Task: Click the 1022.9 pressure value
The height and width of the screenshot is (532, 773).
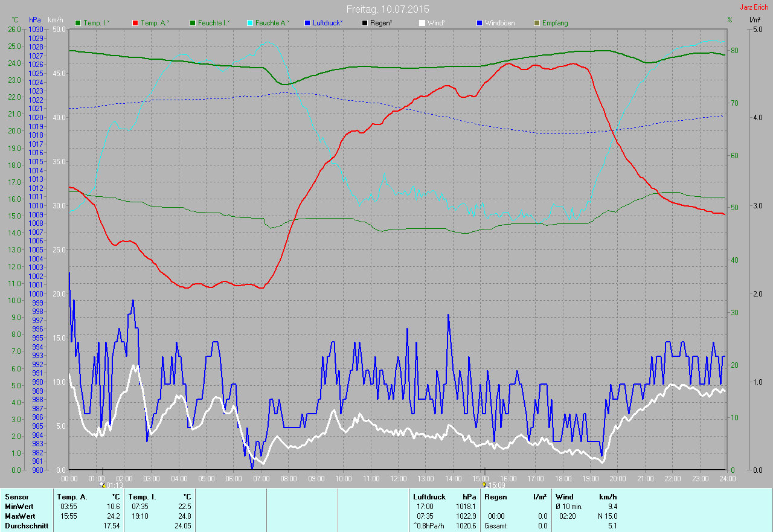Action: (x=465, y=516)
